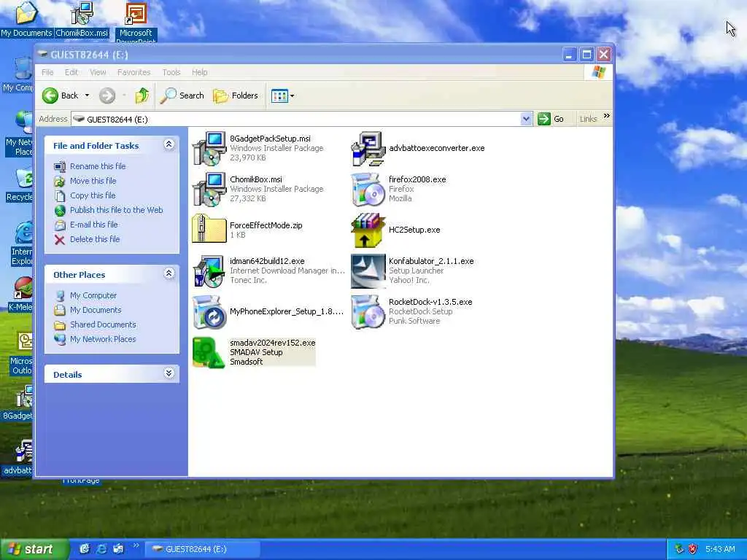
Task: Select the 8GadgetPackSetup.msi installer icon
Action: [x=209, y=149]
